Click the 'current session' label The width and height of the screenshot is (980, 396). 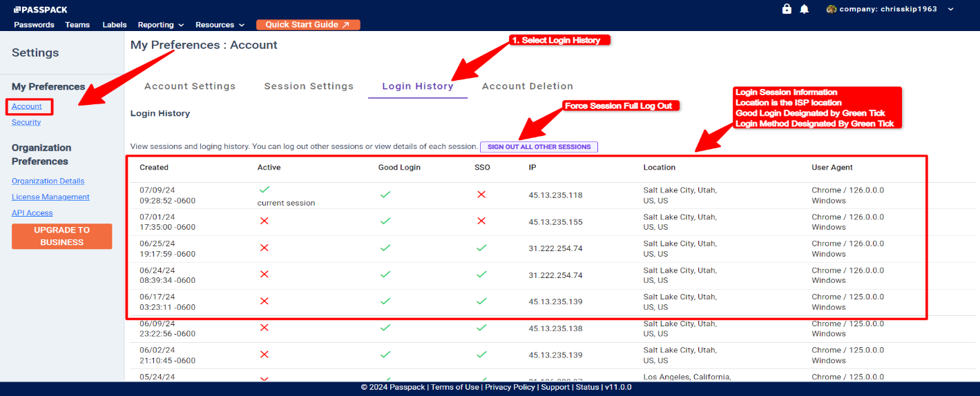click(x=286, y=203)
